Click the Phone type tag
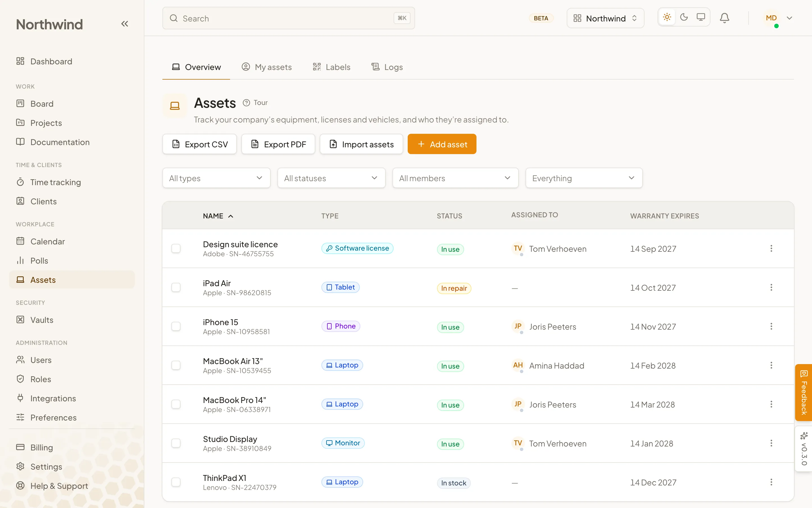Viewport: 812px width, 508px height. [341, 326]
